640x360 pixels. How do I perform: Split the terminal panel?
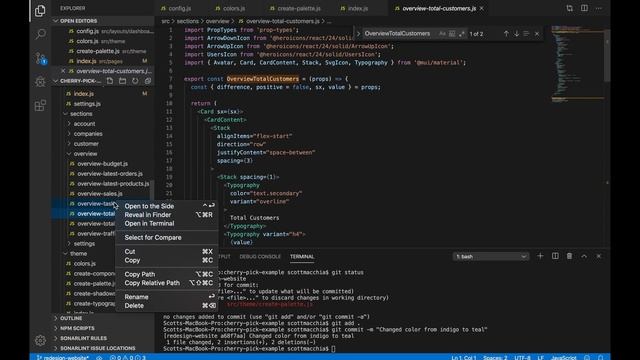(555, 256)
